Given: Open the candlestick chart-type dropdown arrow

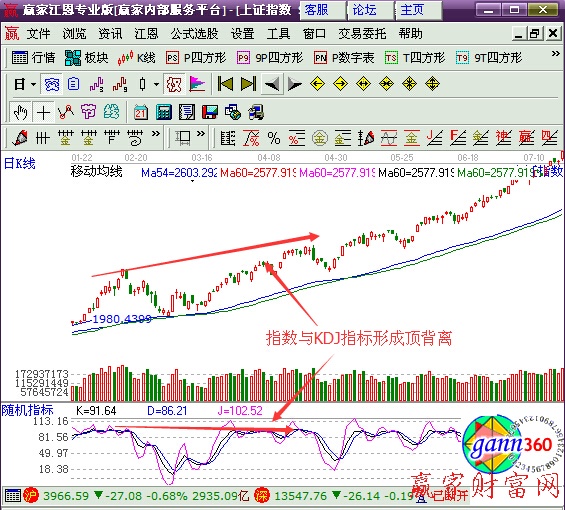Looking at the screenshot, I should 156,85.
